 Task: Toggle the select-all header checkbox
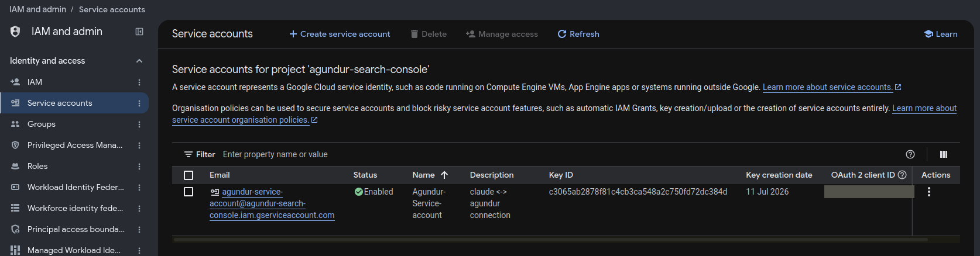point(189,175)
